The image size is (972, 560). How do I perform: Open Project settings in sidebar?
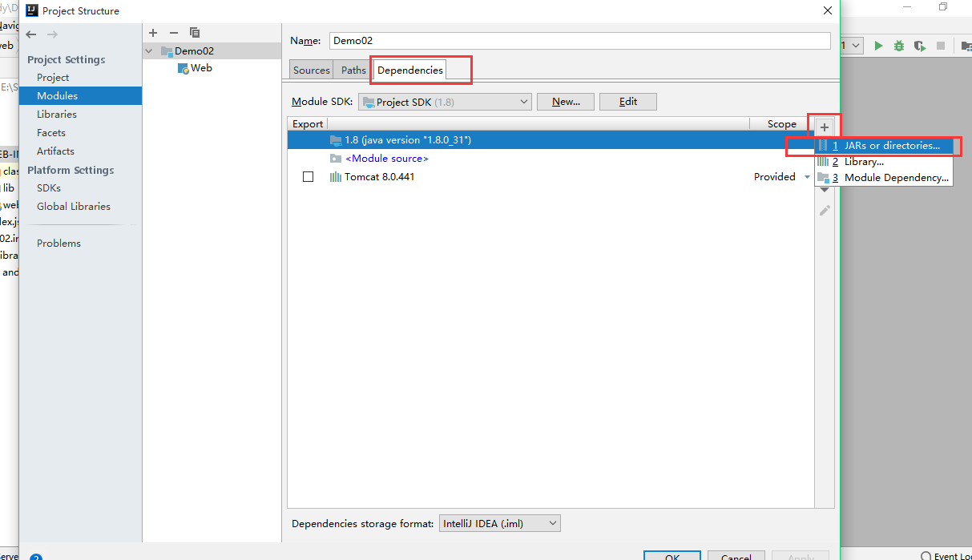53,78
